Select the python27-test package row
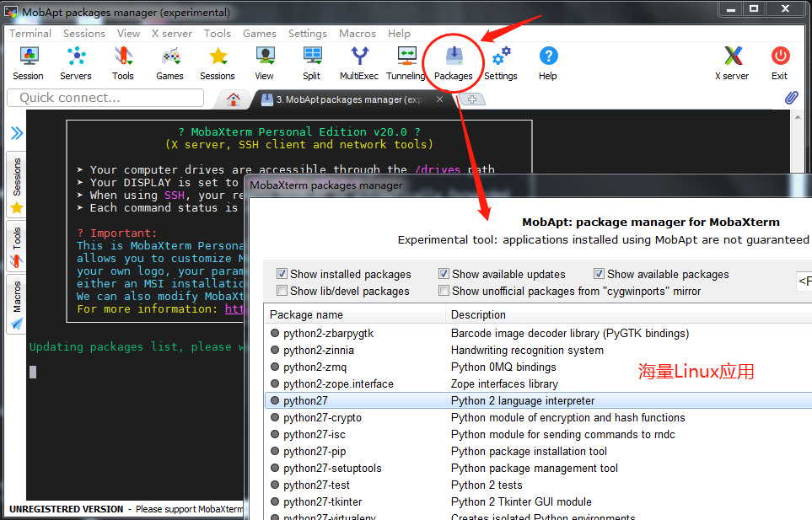 coord(538,485)
